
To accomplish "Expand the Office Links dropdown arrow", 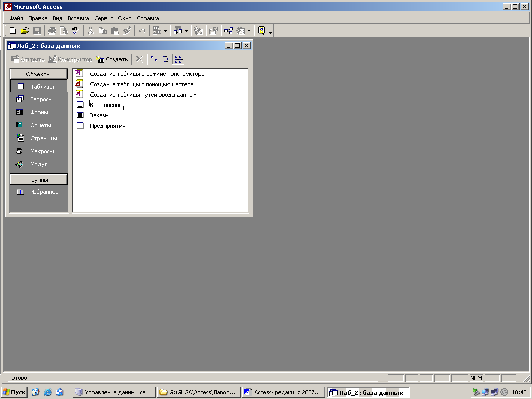I will (166, 31).
